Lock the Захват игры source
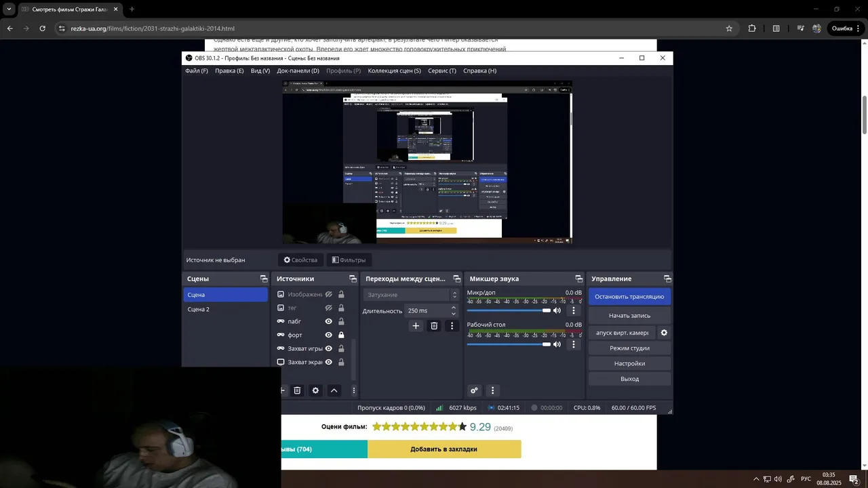The width and height of the screenshot is (868, 488). 341,348
